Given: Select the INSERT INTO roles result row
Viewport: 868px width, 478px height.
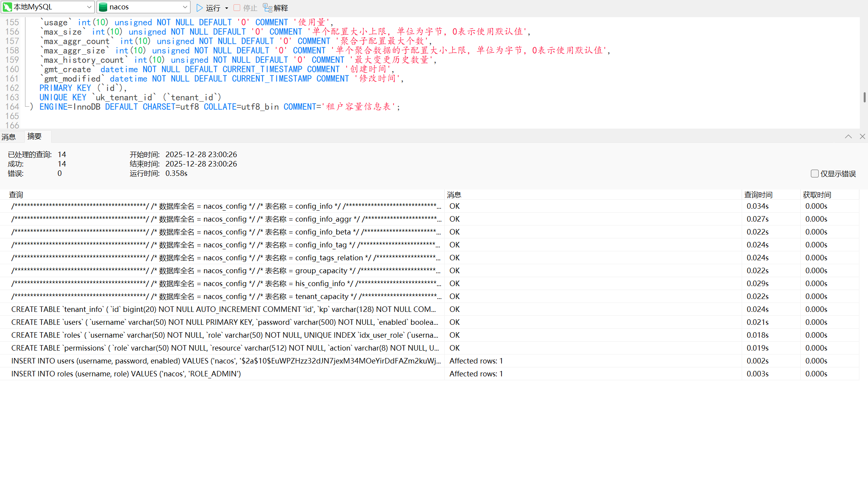Looking at the screenshot, I should 126,374.
